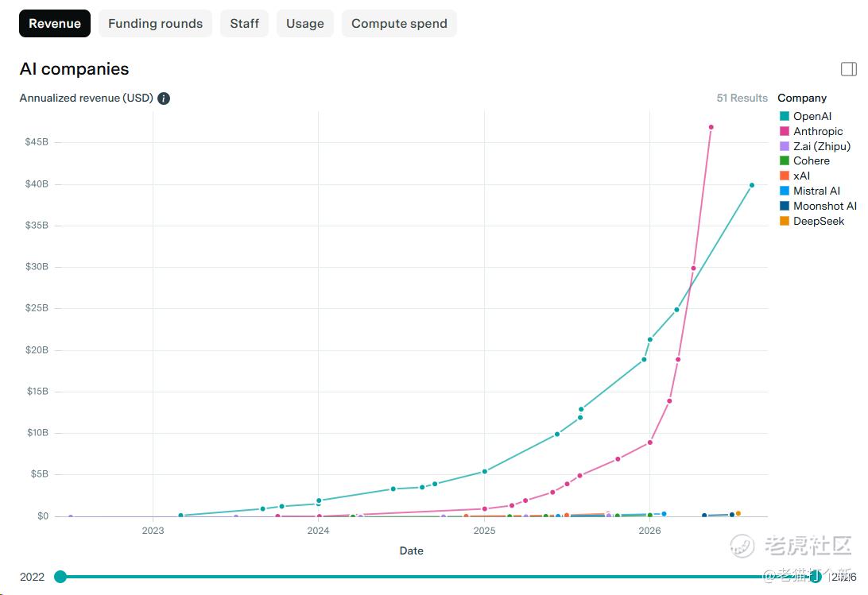
Task: Switch to the Usage tab
Action: click(304, 23)
